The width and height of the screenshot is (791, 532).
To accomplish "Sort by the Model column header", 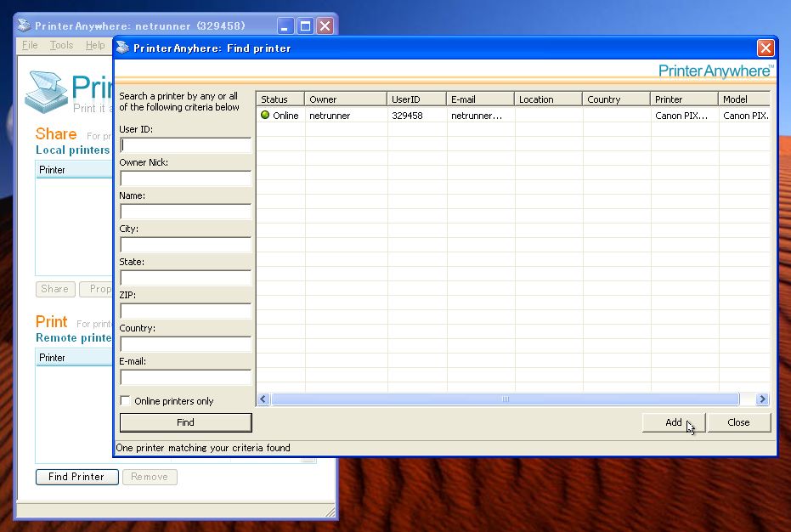I will tap(744, 99).
